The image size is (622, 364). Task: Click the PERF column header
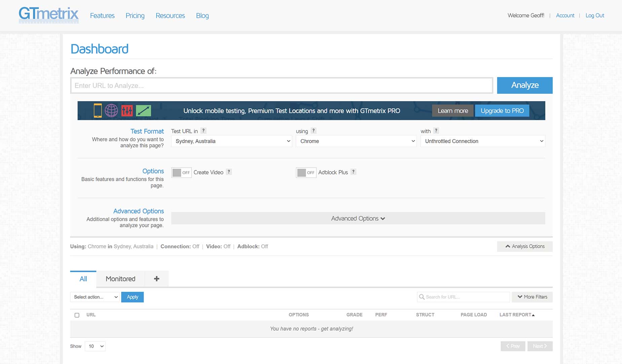click(x=381, y=315)
